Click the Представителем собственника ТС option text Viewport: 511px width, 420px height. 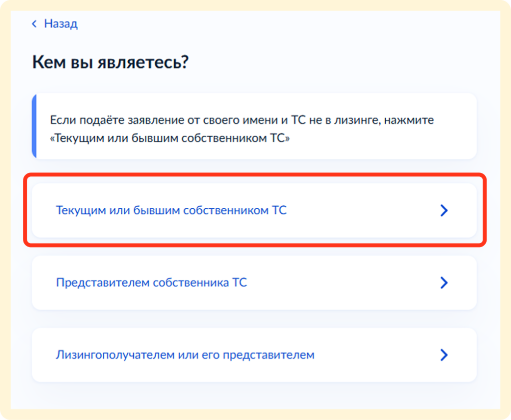click(x=151, y=283)
